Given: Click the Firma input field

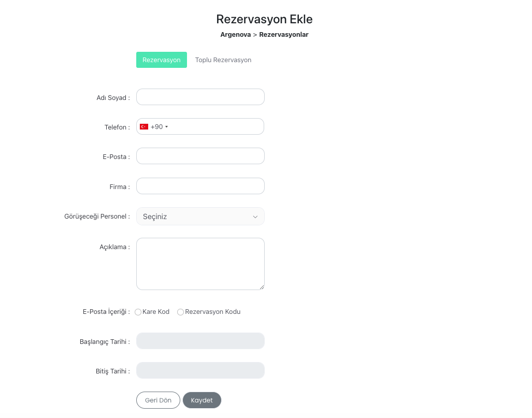Looking at the screenshot, I should pyautogui.click(x=200, y=186).
